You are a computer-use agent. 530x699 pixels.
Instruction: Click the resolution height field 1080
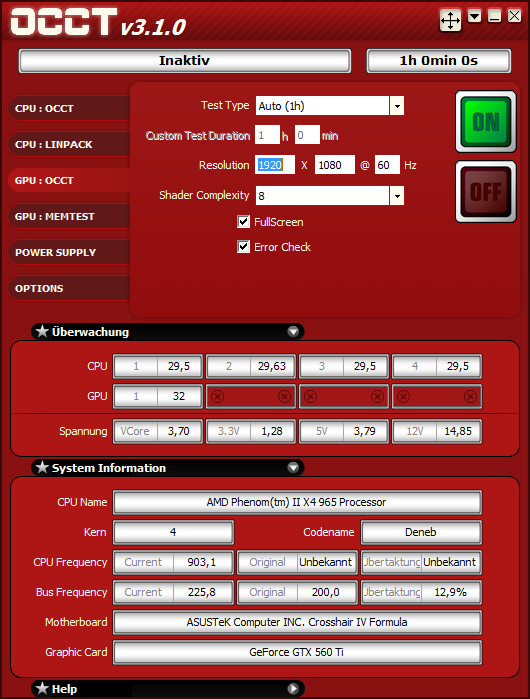click(335, 165)
